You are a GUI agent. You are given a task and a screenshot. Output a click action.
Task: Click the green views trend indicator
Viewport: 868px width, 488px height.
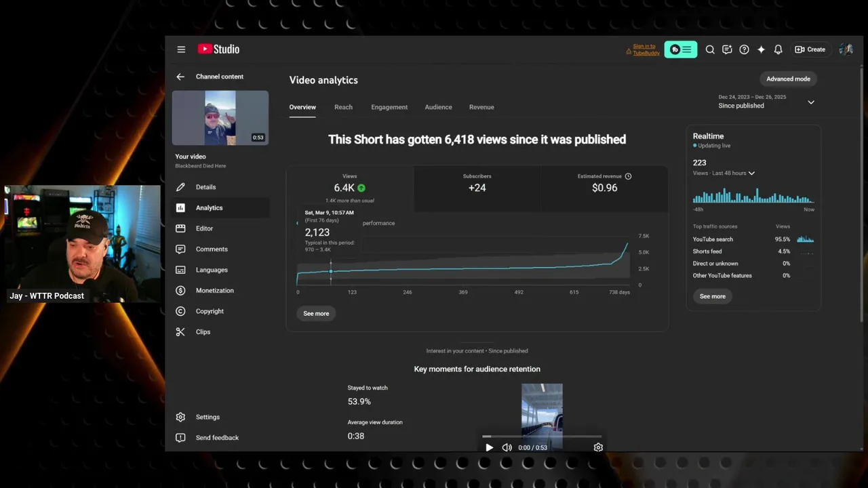click(x=361, y=188)
